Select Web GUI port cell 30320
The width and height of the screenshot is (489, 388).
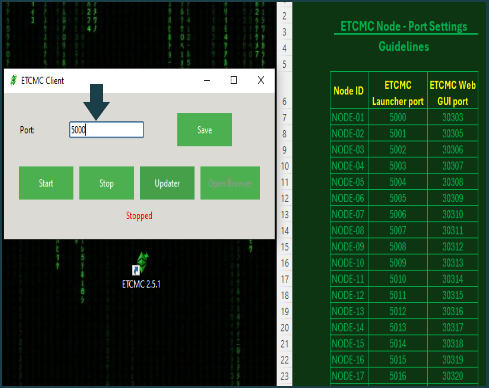(x=453, y=376)
